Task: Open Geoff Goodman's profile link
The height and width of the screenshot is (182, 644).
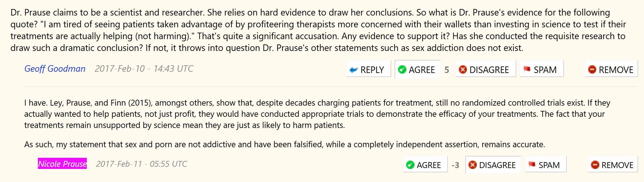Action: (55, 69)
